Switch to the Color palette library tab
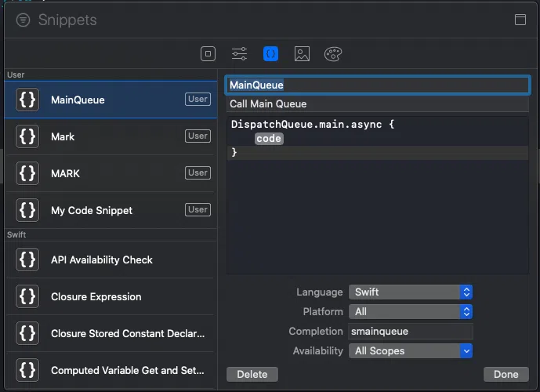This screenshot has width=540, height=392. pyautogui.click(x=333, y=54)
